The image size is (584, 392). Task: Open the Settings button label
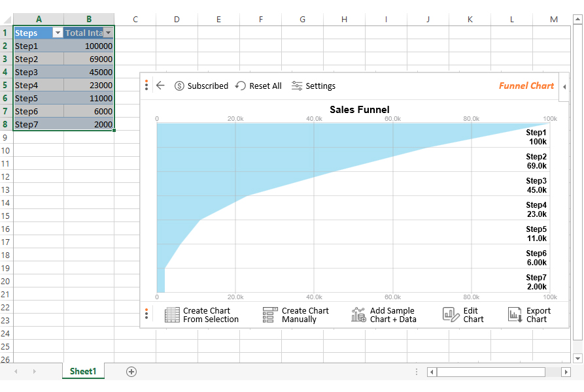click(320, 86)
